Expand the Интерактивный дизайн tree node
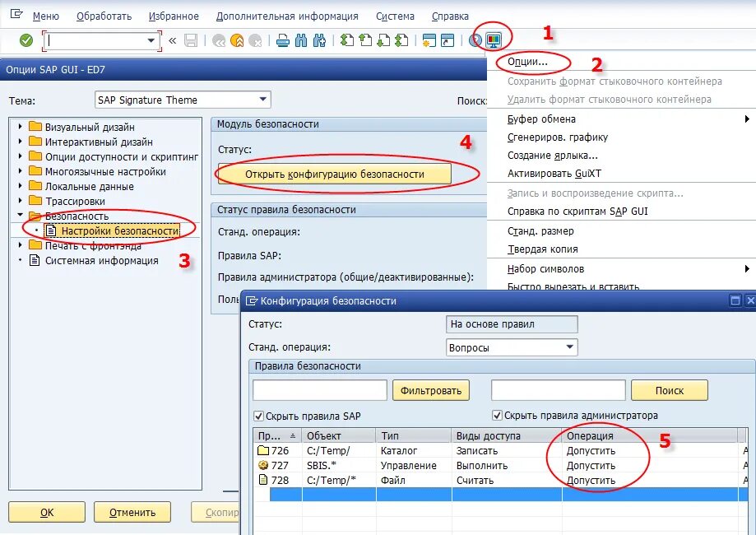The height and width of the screenshot is (535, 756). [20, 142]
